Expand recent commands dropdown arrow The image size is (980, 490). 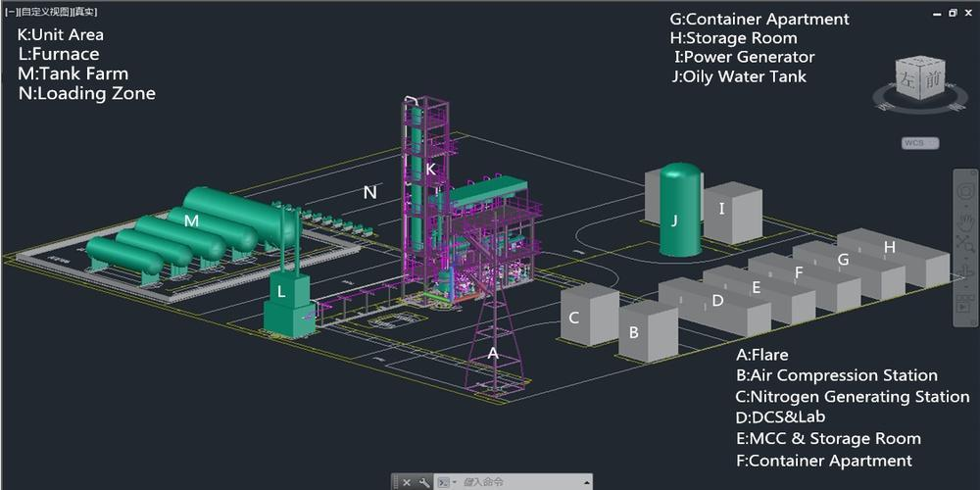click(x=455, y=482)
